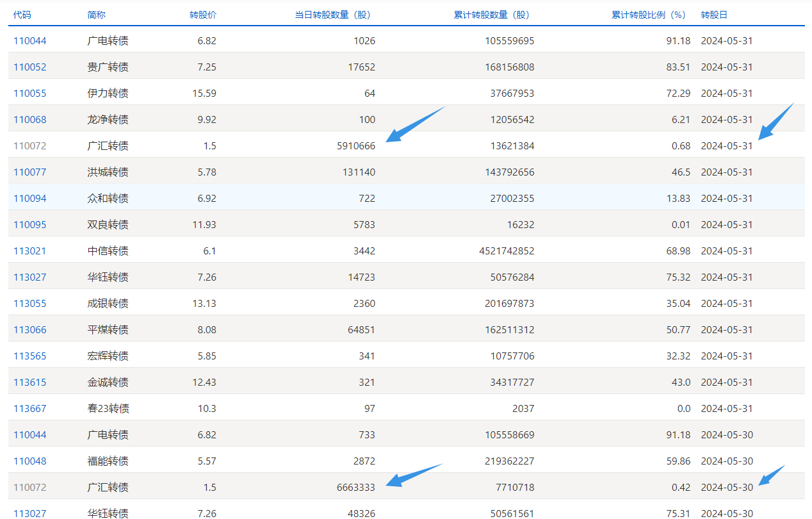Screen dimensions: 812x519
Task: Click cumulative quantity 4521742852
Action: tap(506, 251)
